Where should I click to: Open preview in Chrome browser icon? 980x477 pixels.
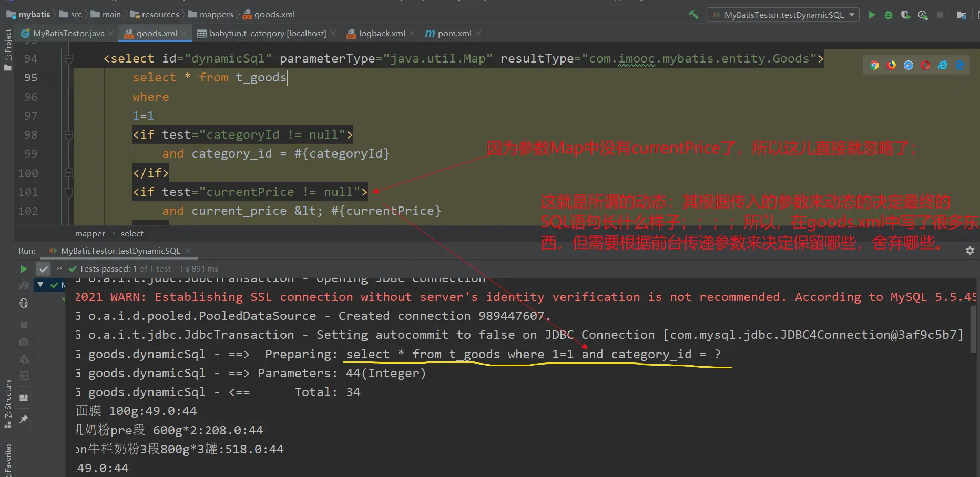tap(874, 65)
